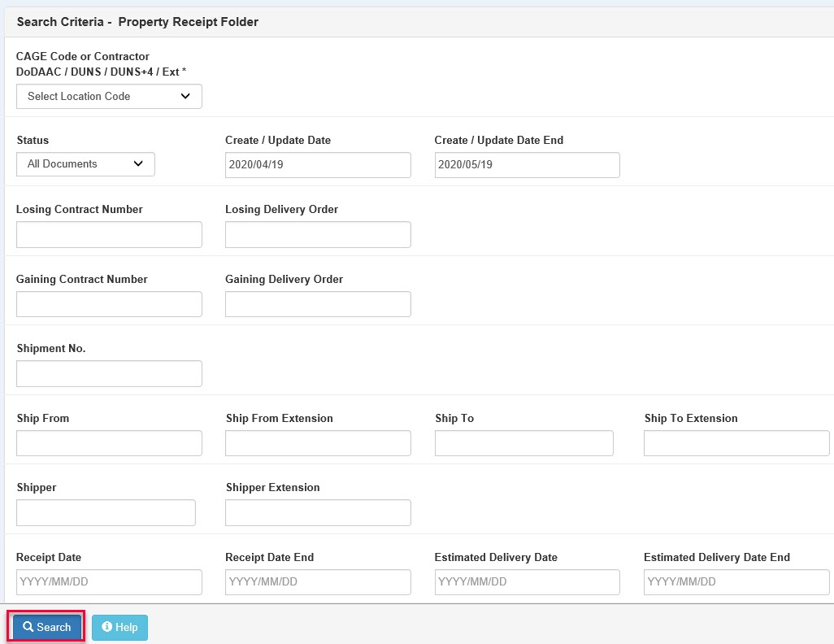Click the Search button

coord(47,627)
